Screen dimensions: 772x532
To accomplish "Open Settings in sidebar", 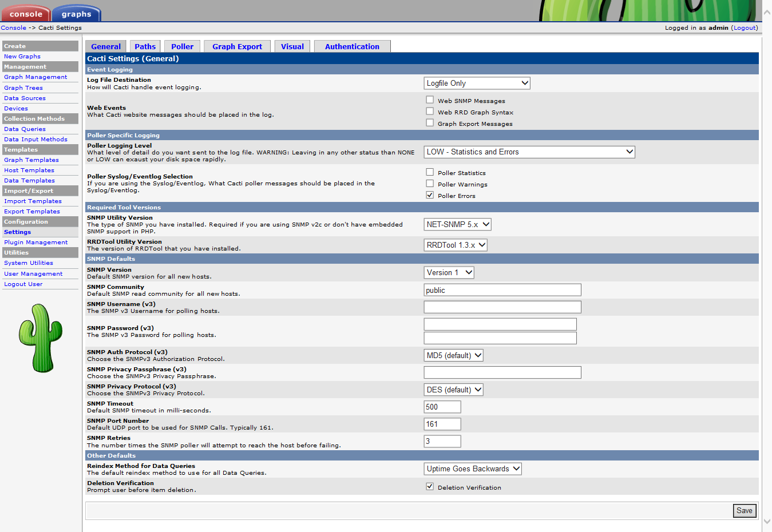I will click(x=18, y=232).
